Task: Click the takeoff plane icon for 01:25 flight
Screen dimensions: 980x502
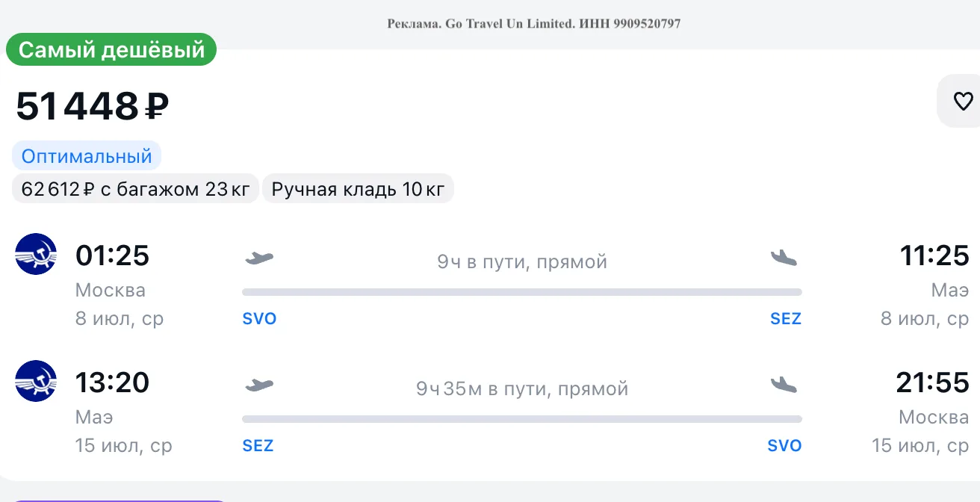Action: [x=259, y=258]
